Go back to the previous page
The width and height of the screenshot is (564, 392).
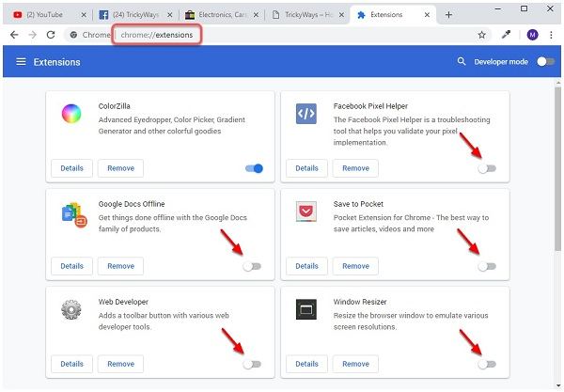pos(14,35)
